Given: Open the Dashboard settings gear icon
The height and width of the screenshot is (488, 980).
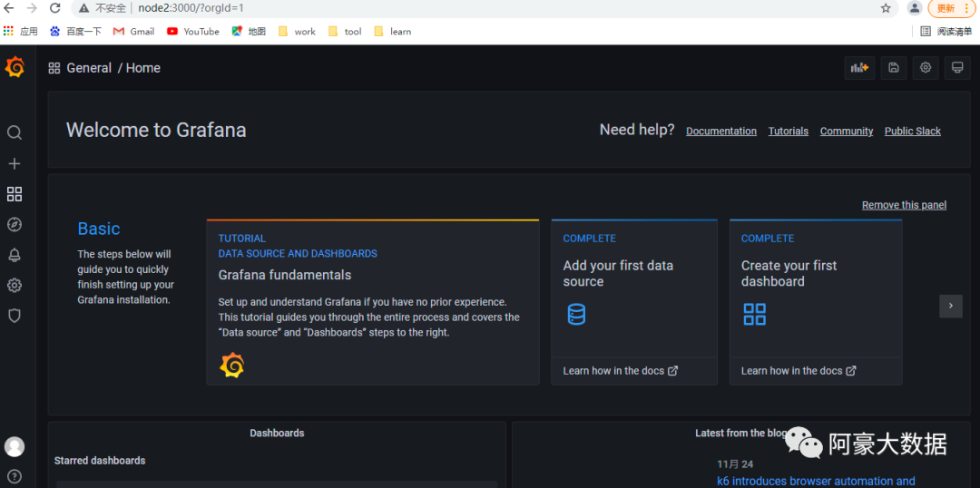Looking at the screenshot, I should point(926,67).
